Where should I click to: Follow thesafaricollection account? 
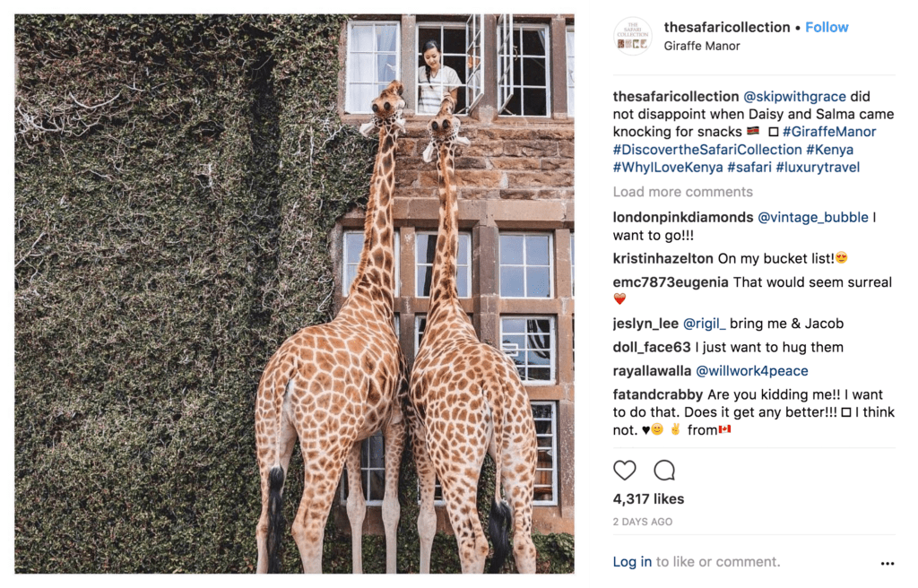tap(827, 27)
